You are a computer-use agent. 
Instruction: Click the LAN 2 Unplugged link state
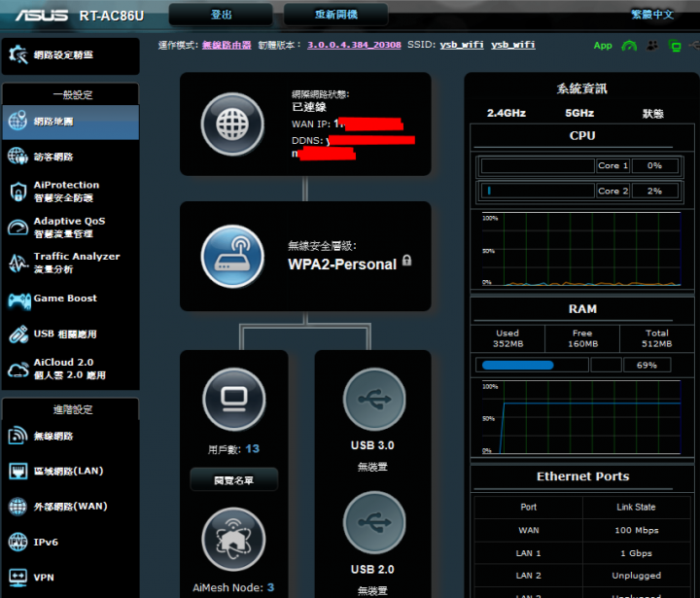(x=637, y=576)
